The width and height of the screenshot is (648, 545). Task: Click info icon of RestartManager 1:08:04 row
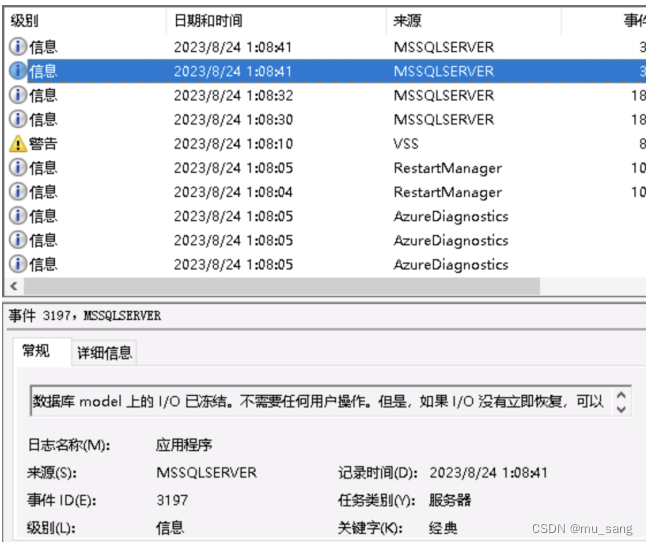(18, 192)
